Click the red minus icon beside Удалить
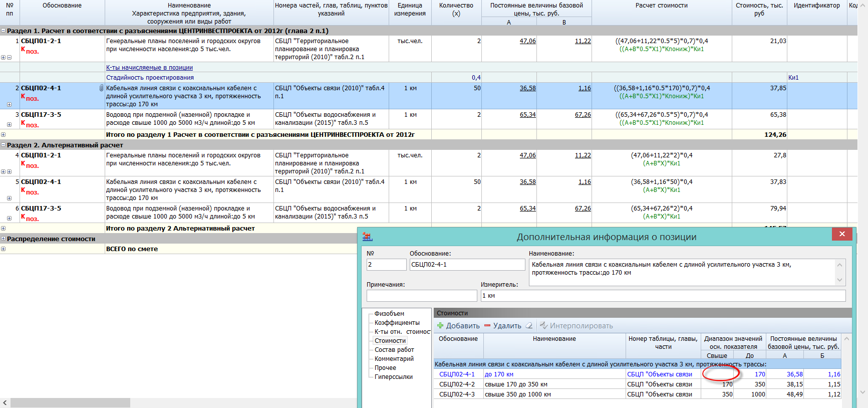The image size is (868, 408). pyautogui.click(x=487, y=326)
